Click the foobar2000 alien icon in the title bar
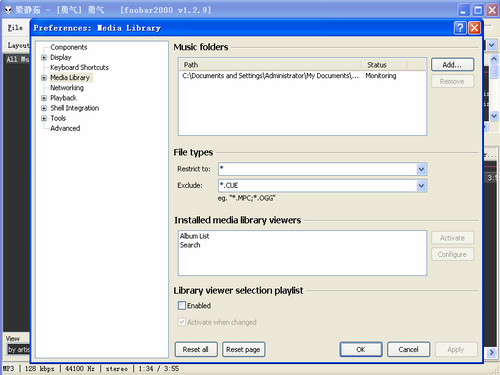Viewport: 500px width, 375px height. coord(8,10)
